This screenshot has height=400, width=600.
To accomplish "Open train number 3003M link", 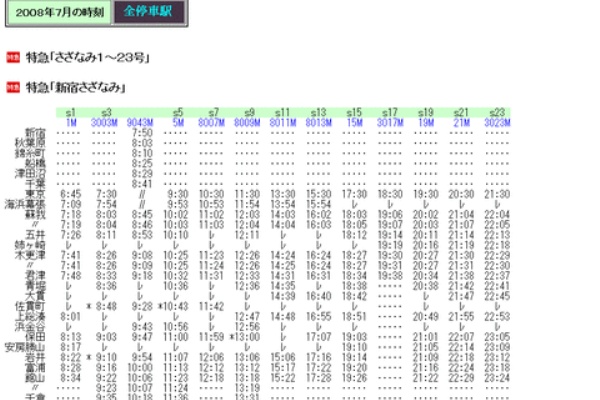I will point(104,122).
